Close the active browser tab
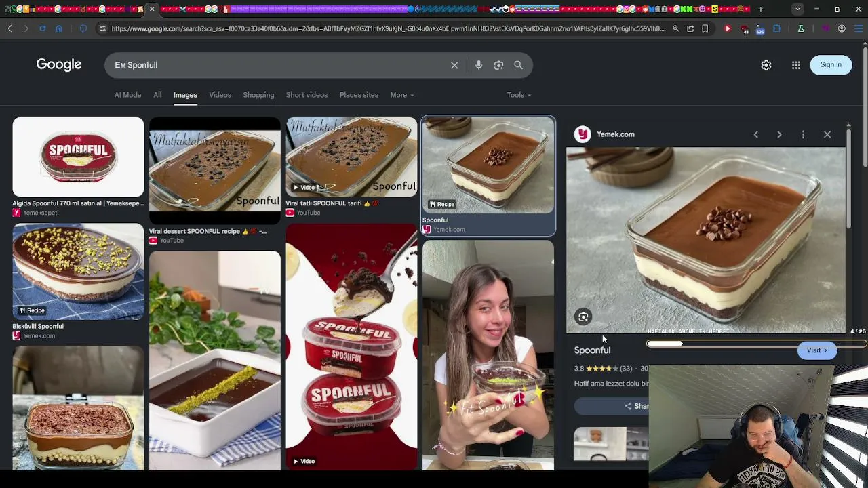 pos(152,9)
